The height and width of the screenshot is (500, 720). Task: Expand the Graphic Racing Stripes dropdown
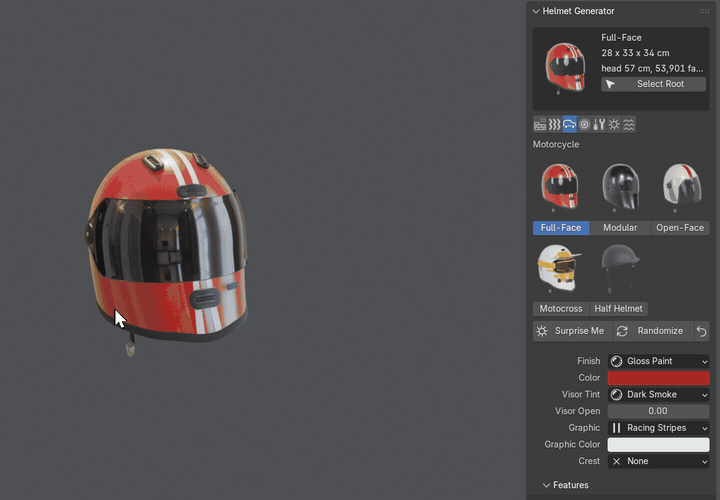658,428
